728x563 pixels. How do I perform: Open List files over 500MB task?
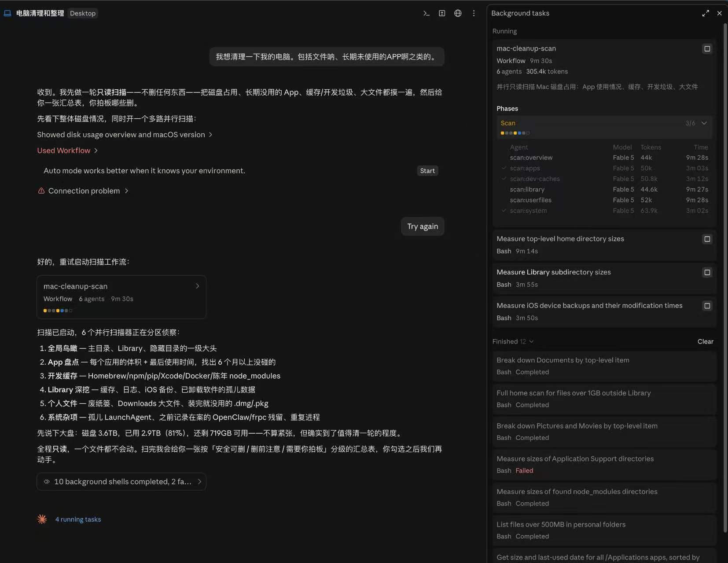coord(605,530)
